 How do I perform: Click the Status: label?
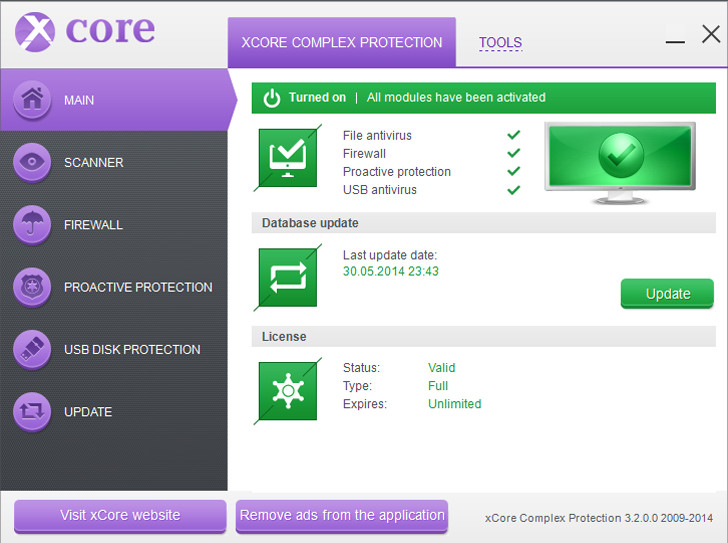click(361, 368)
